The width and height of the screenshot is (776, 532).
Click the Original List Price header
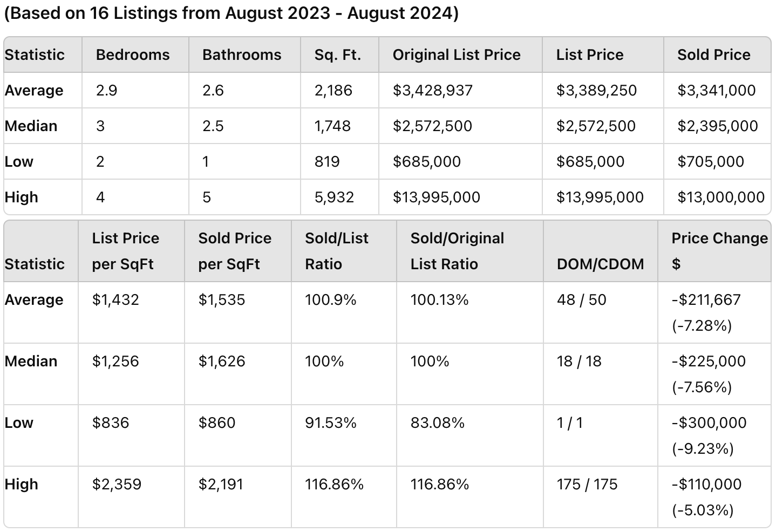point(457,54)
